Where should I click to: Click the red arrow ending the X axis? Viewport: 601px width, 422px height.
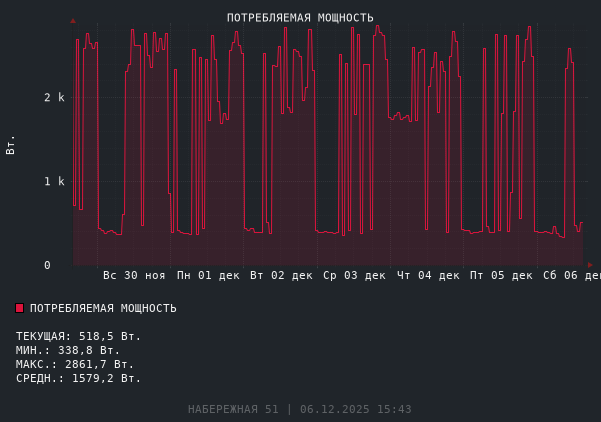coord(589,265)
